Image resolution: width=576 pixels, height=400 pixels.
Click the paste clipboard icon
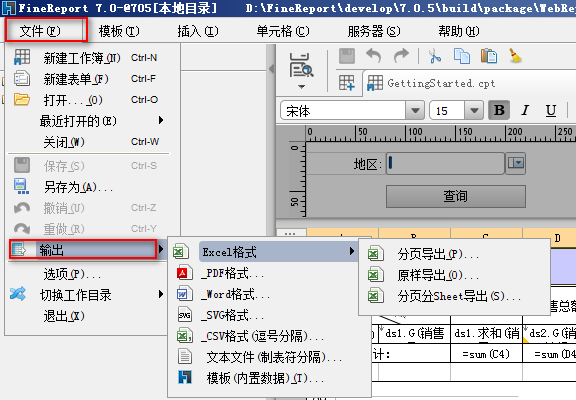(x=489, y=57)
